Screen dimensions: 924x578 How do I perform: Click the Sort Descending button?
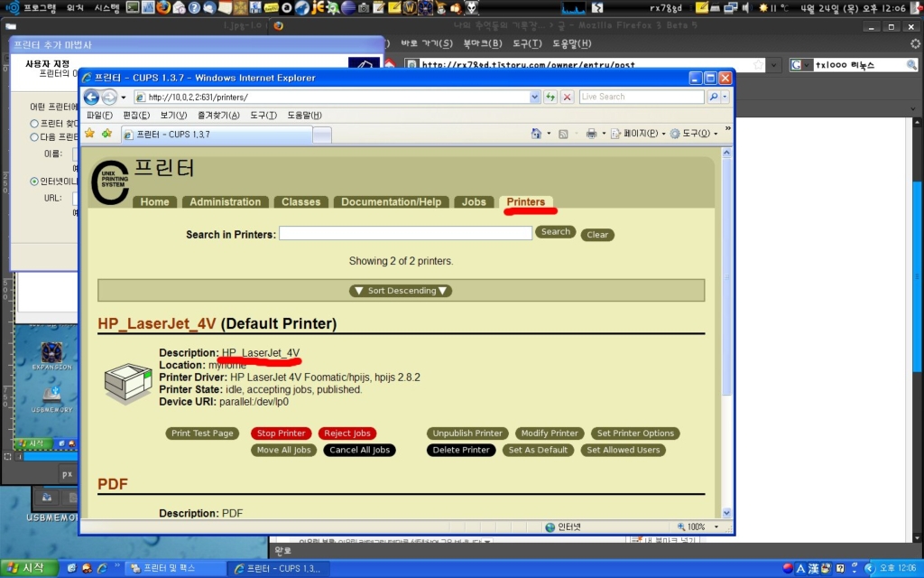click(x=401, y=291)
